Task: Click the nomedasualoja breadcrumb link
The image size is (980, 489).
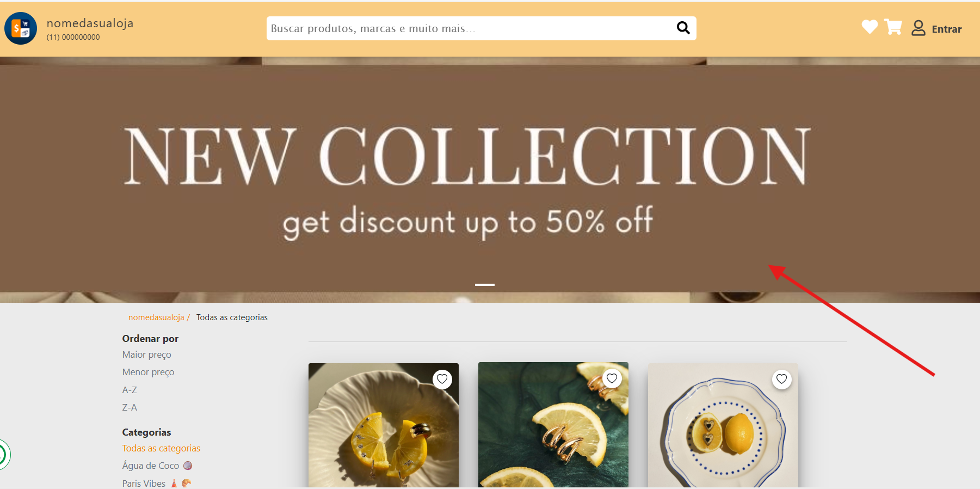Action: (x=156, y=317)
